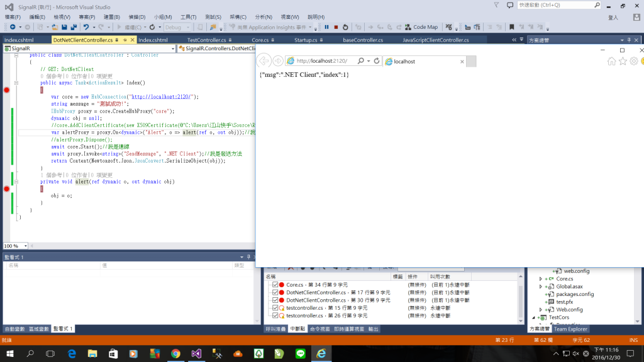Uncheck DotNetClientController.cs line 30 breakpoint
644x362 pixels.
tap(275, 300)
